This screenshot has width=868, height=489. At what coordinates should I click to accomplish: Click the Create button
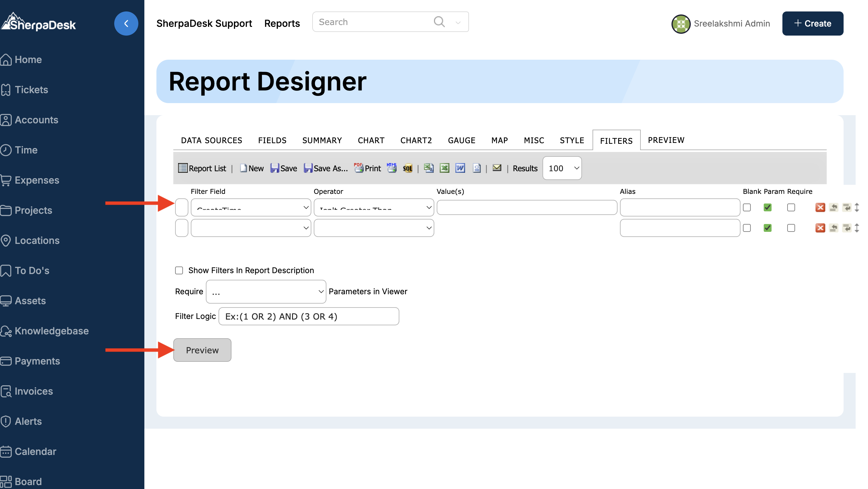pyautogui.click(x=813, y=24)
